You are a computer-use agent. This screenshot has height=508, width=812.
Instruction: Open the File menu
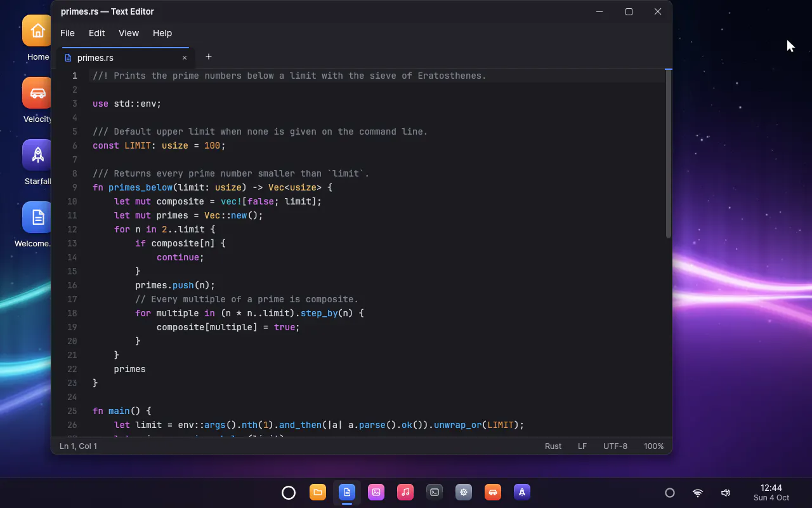click(67, 33)
